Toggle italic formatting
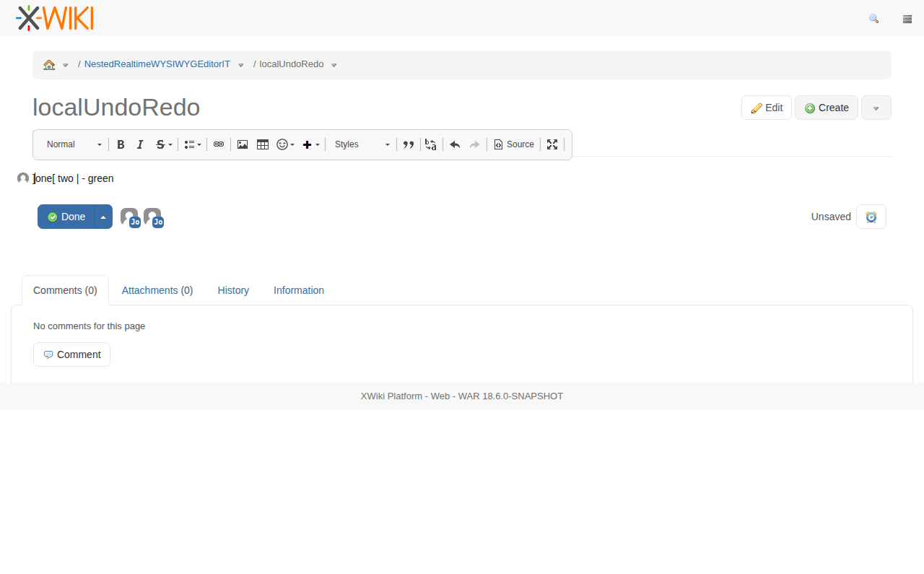Screen dimensions: 924x574 (140, 144)
